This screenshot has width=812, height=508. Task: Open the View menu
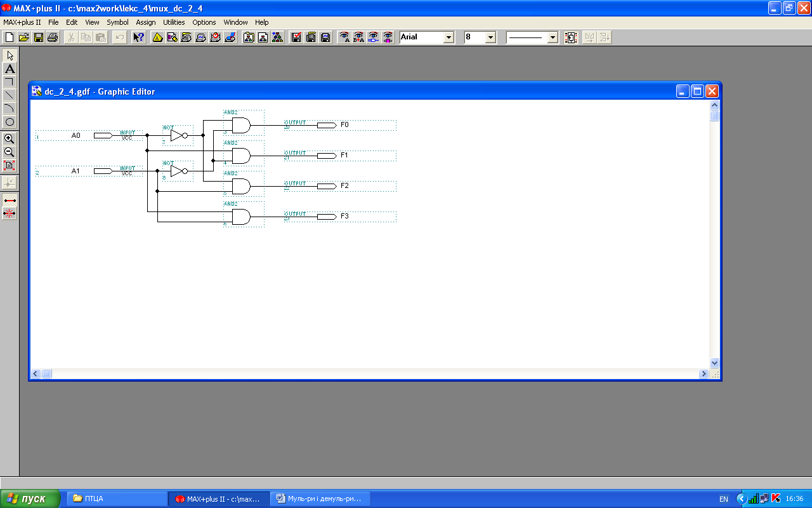point(92,22)
